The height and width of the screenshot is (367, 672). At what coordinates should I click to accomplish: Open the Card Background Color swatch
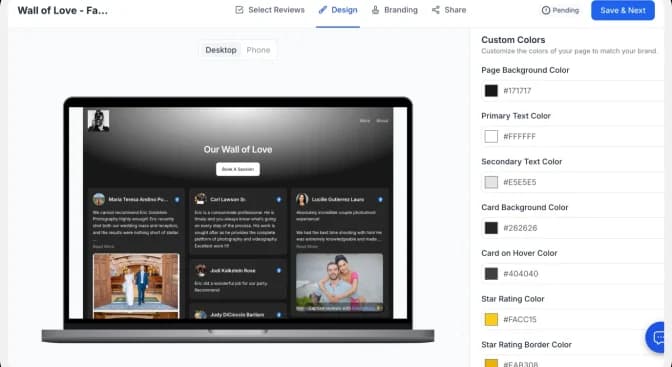[491, 228]
